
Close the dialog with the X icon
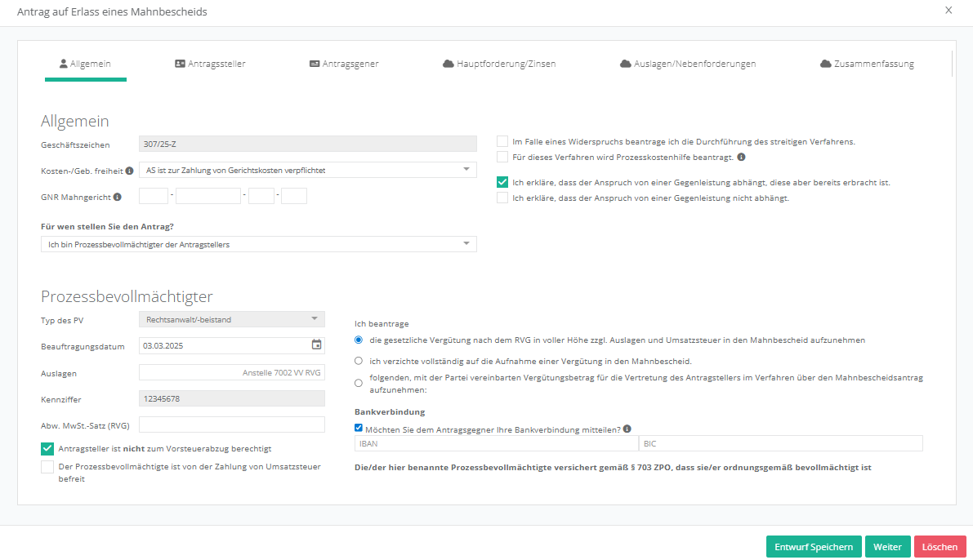coord(948,11)
